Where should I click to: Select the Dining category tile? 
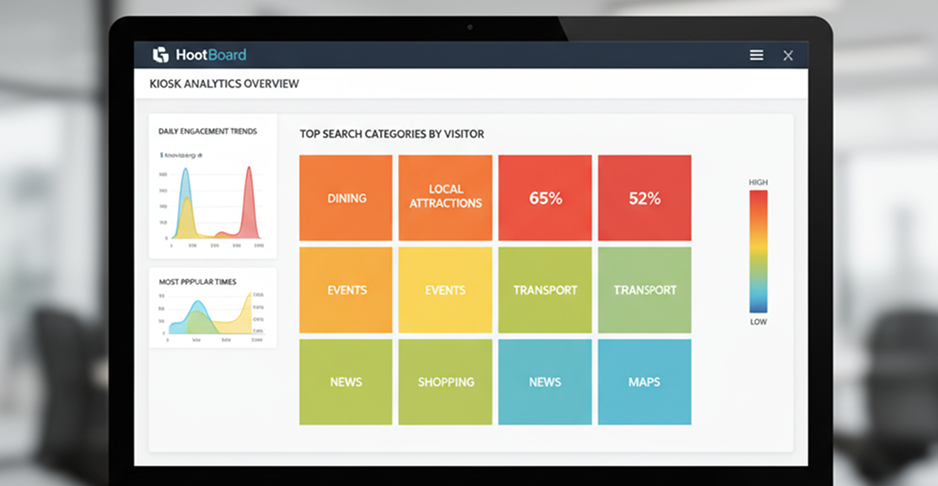click(x=346, y=198)
